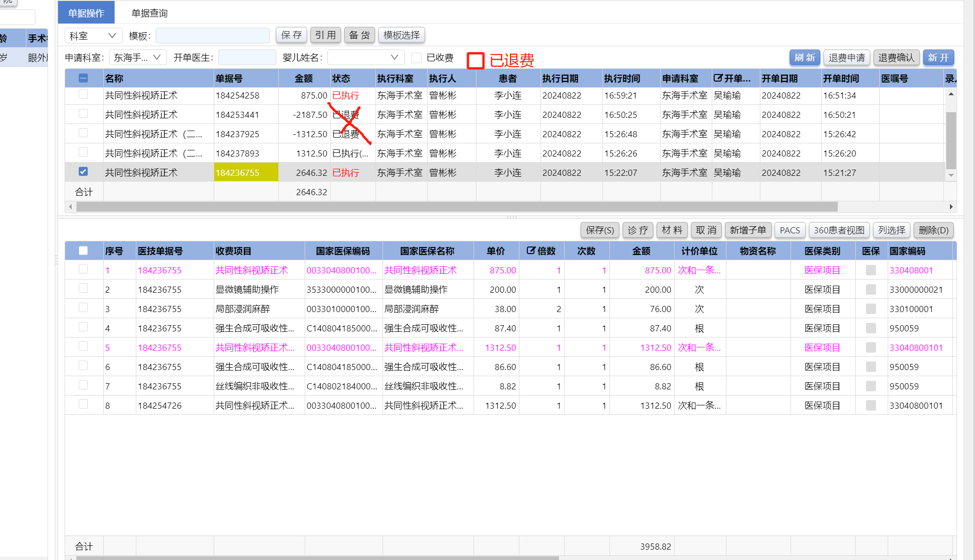The height and width of the screenshot is (560, 975).
Task: Click left arrow of horizontal scrollbar
Action: click(71, 207)
